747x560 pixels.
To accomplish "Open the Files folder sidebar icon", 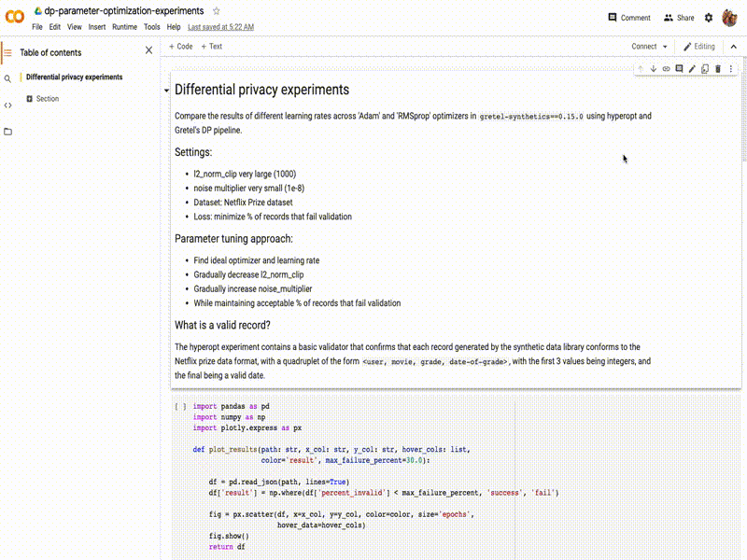I will [x=7, y=132].
